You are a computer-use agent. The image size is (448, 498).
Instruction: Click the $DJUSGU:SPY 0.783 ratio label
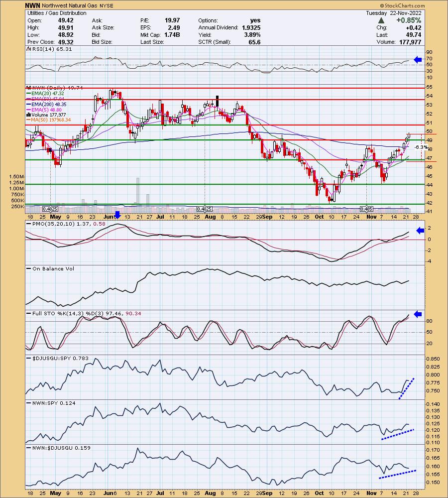pyautogui.click(x=60, y=358)
